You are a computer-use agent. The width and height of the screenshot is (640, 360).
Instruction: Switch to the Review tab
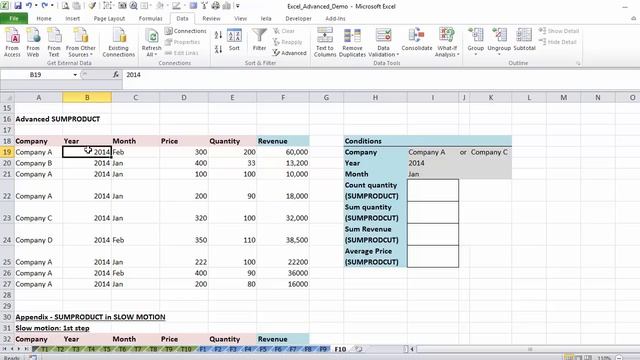211,18
